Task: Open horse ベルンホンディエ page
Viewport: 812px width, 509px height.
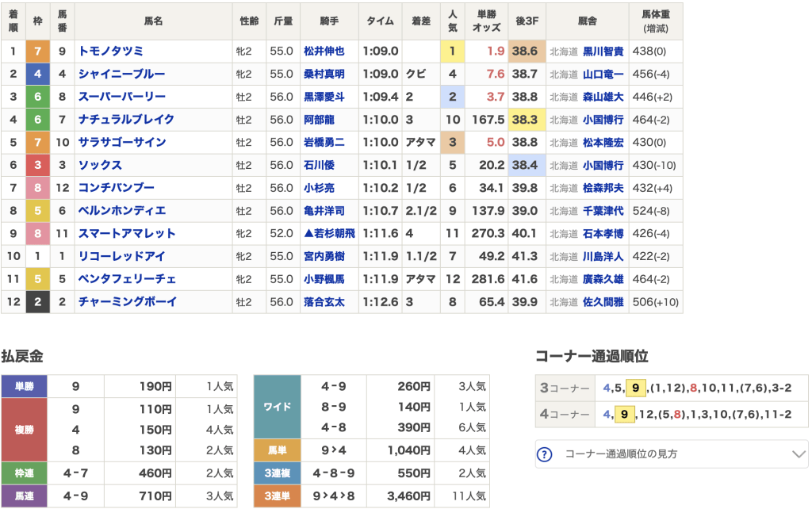Action: [122, 211]
